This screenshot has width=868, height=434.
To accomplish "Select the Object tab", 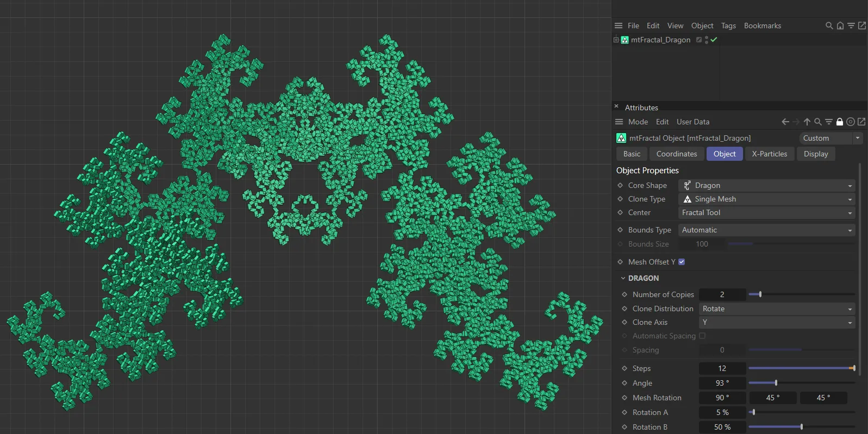I will (x=725, y=154).
